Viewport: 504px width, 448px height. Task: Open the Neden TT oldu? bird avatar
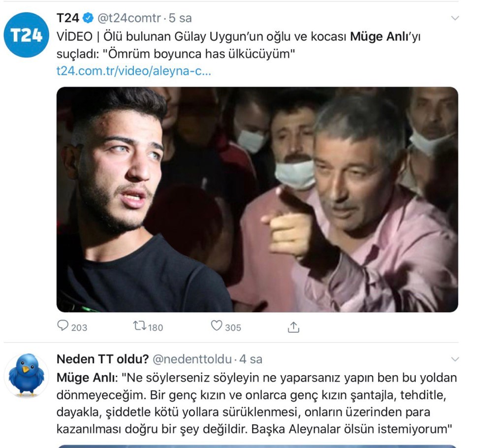click(26, 375)
